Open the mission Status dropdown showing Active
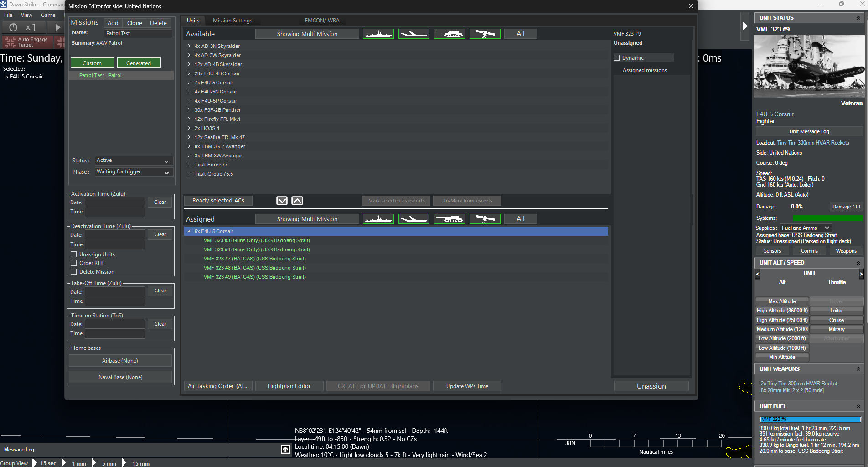868x467 pixels. [134, 161]
